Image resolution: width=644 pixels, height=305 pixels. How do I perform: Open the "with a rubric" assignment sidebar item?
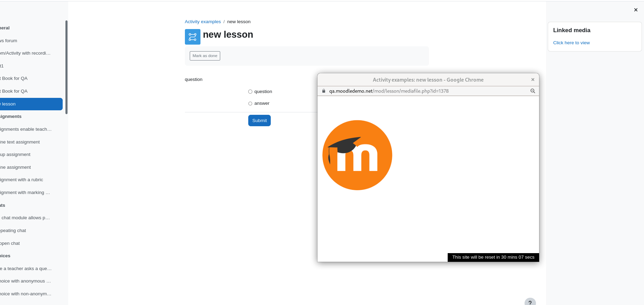(x=22, y=180)
